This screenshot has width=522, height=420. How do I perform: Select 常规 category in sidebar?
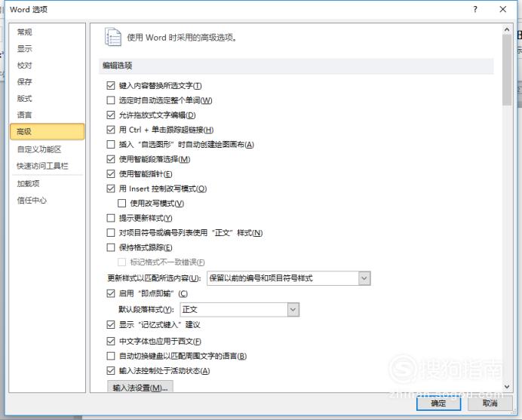tap(47, 32)
